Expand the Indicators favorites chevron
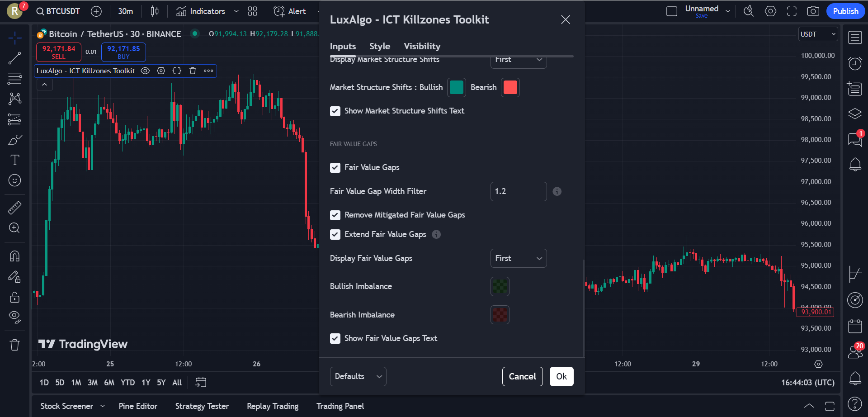 point(236,11)
